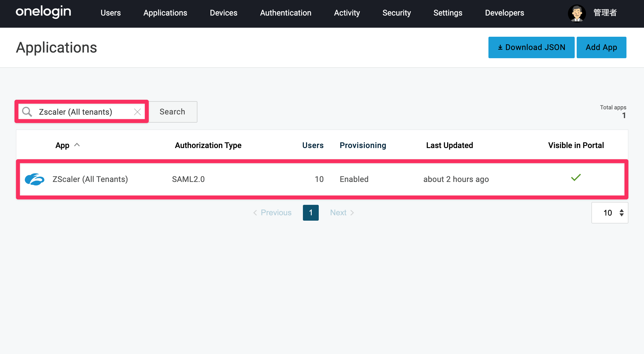Open the Applications menu in navigation bar
Screen dimensions: 644x354
point(165,13)
